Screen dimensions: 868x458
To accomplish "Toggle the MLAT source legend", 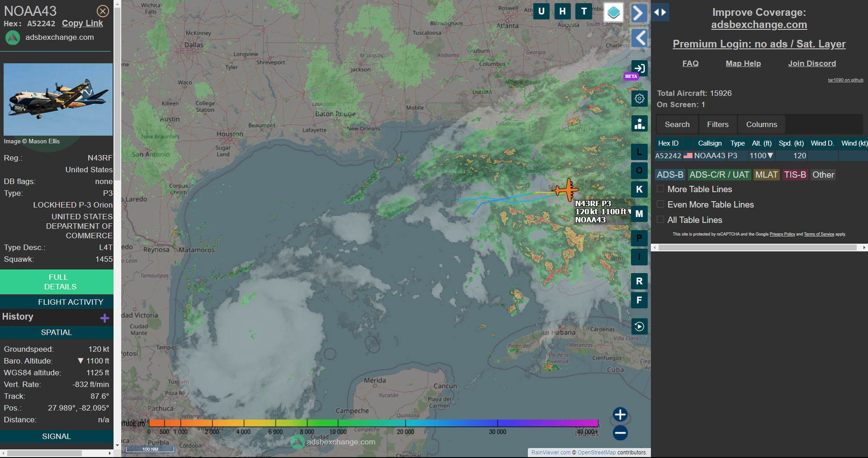I will pos(766,175).
